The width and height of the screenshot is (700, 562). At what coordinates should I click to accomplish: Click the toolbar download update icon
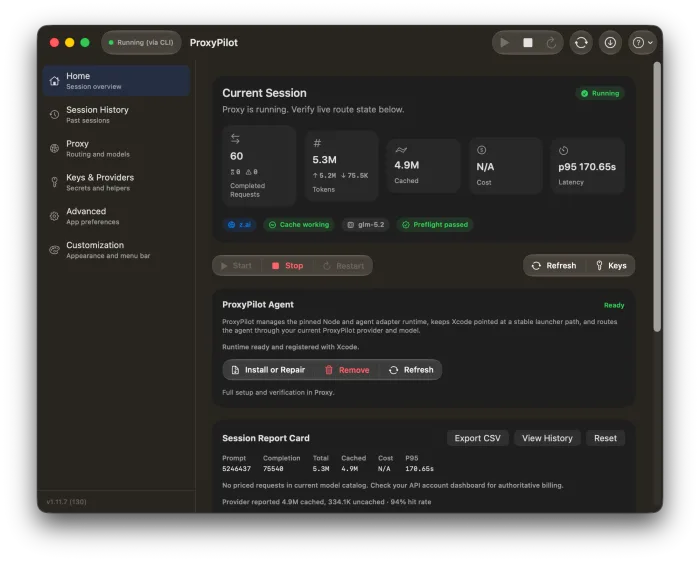click(x=610, y=42)
